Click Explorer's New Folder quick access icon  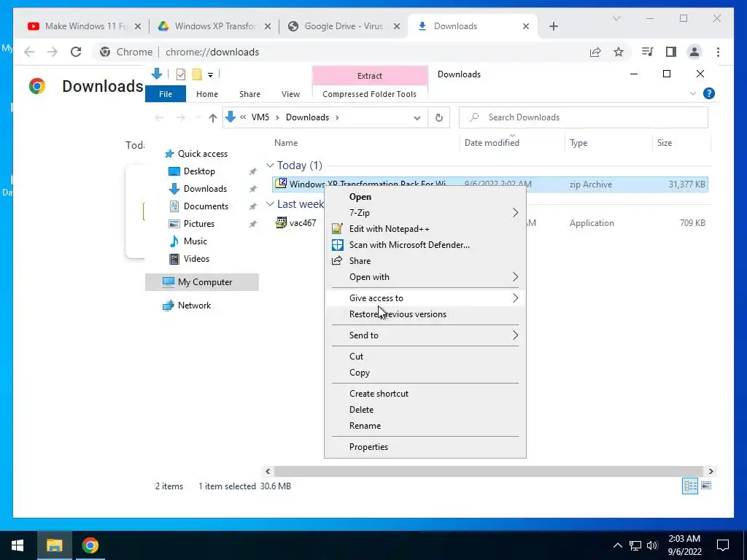197,74
